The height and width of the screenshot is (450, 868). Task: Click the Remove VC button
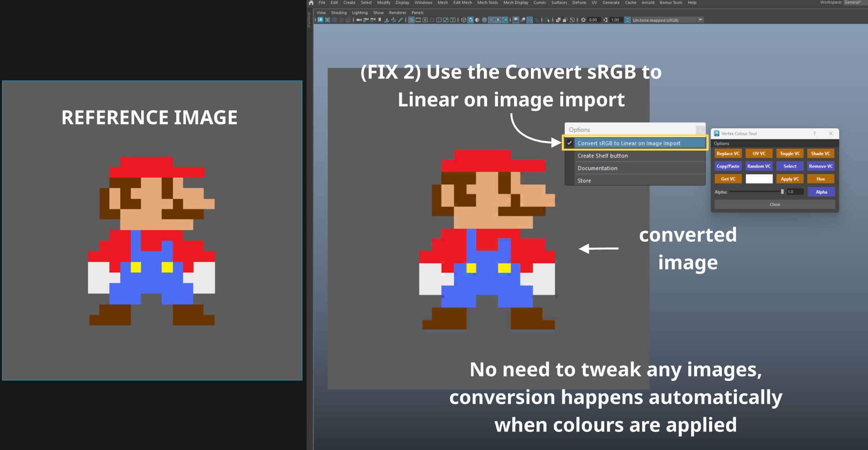coord(821,166)
